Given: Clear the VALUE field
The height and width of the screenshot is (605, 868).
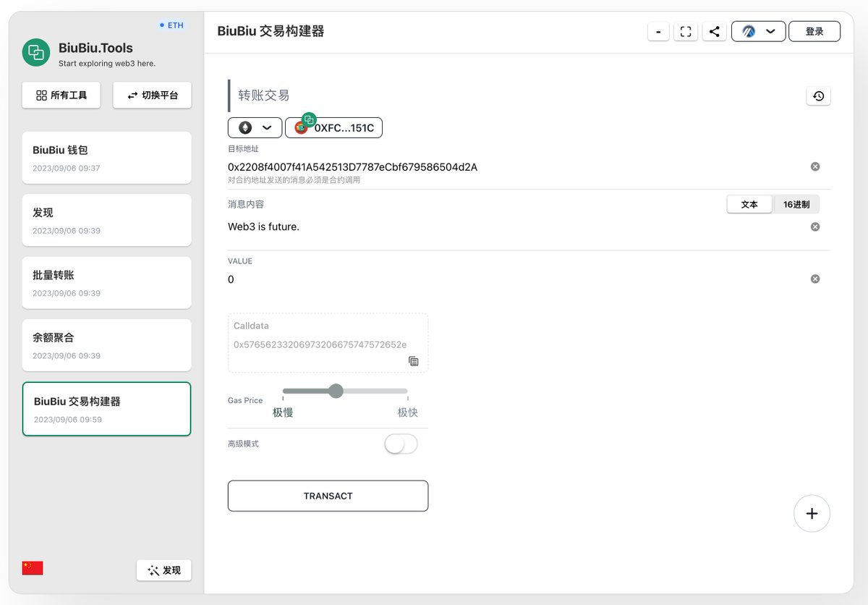Looking at the screenshot, I should (x=815, y=279).
